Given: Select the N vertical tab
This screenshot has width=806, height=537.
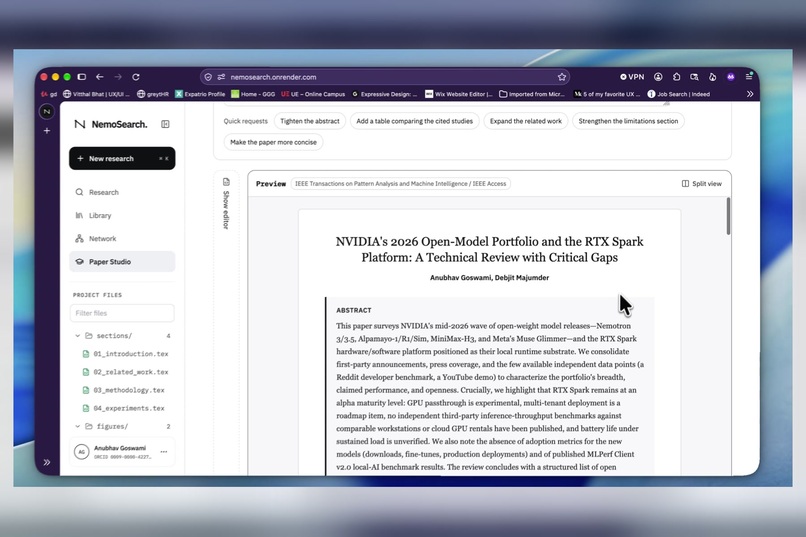Looking at the screenshot, I should (47, 112).
